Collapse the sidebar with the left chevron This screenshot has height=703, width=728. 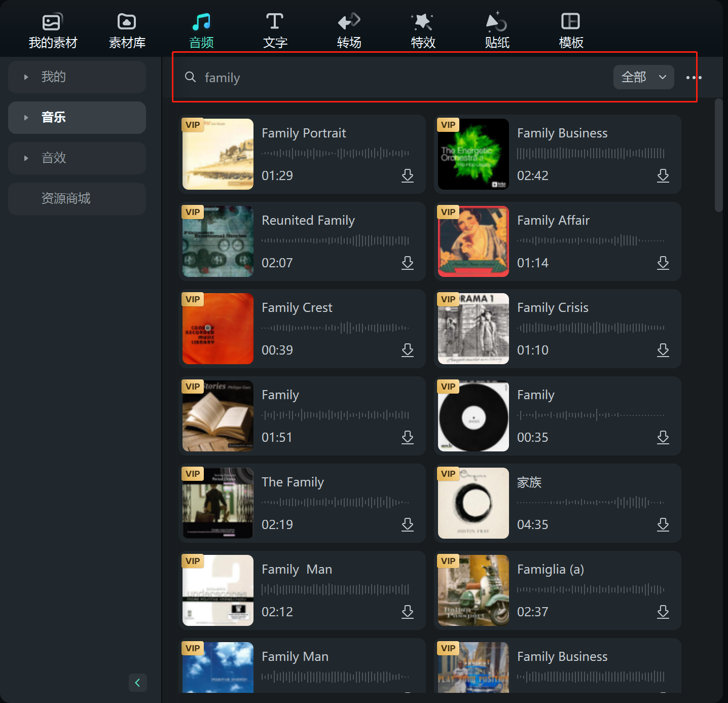pos(138,683)
